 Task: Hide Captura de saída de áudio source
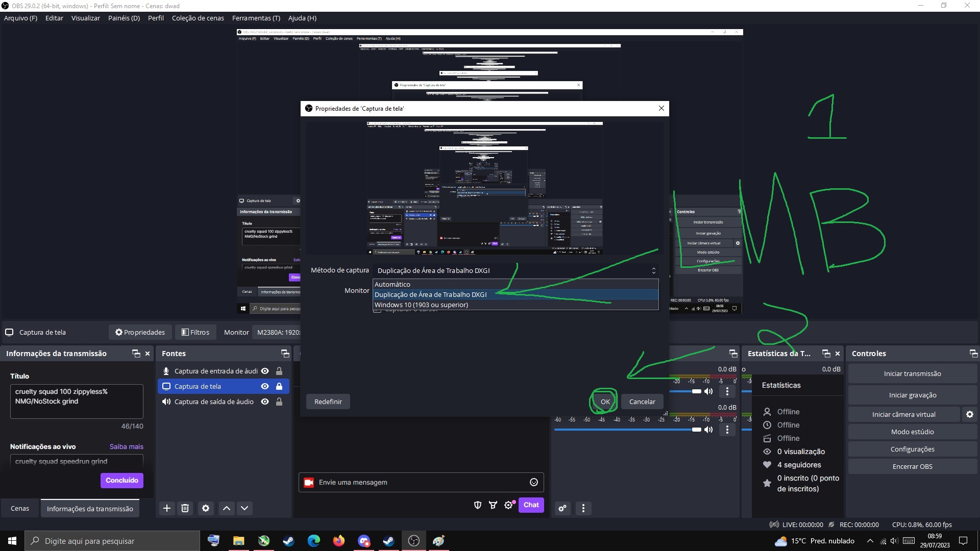[x=265, y=402]
